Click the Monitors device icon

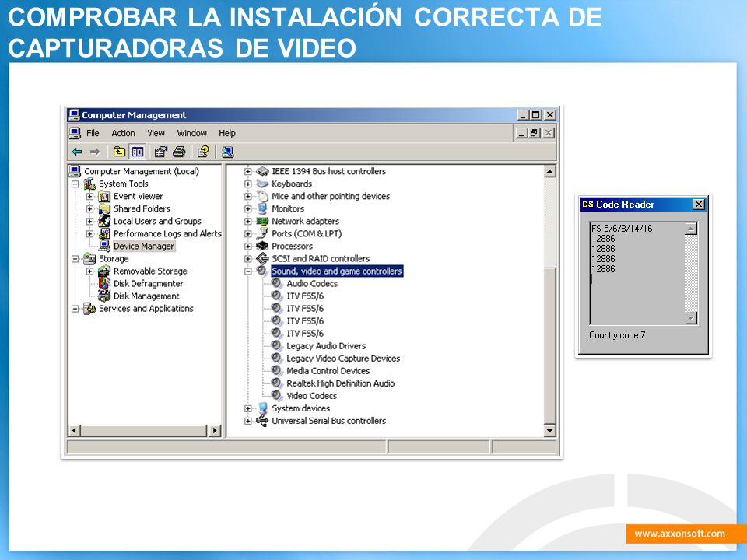pos(262,208)
